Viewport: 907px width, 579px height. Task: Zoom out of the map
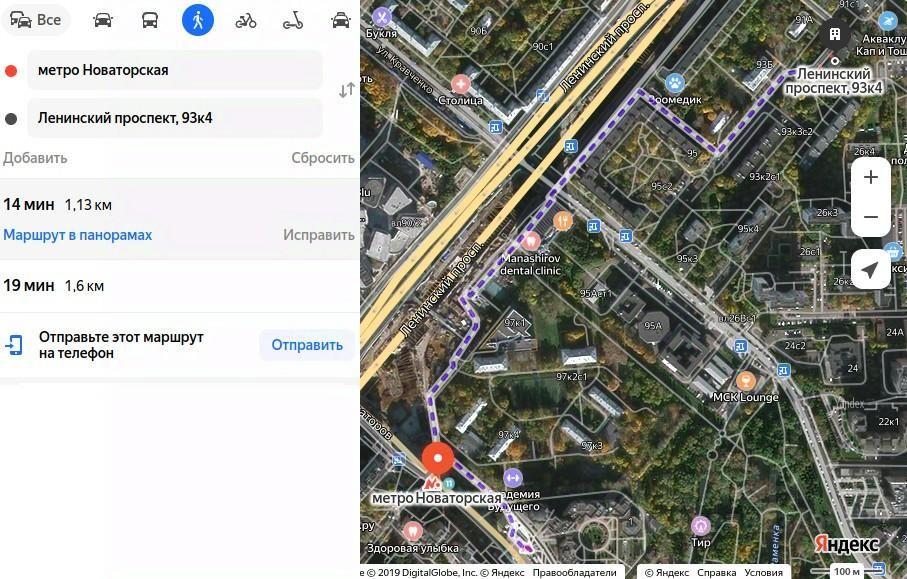[x=871, y=217]
